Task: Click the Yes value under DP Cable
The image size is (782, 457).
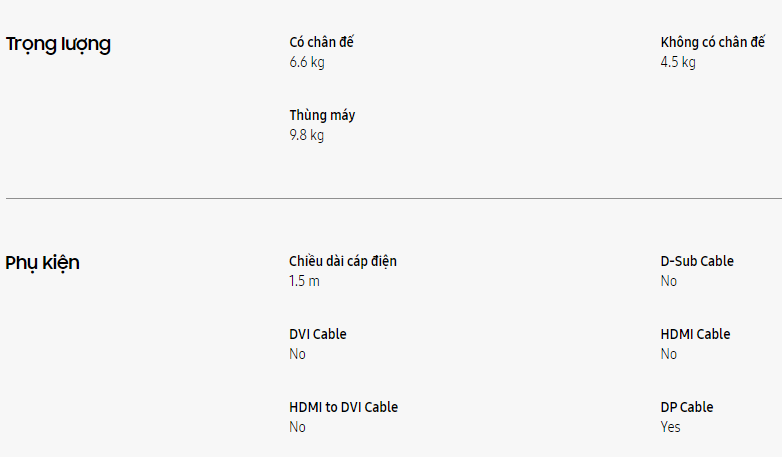Action: click(670, 427)
